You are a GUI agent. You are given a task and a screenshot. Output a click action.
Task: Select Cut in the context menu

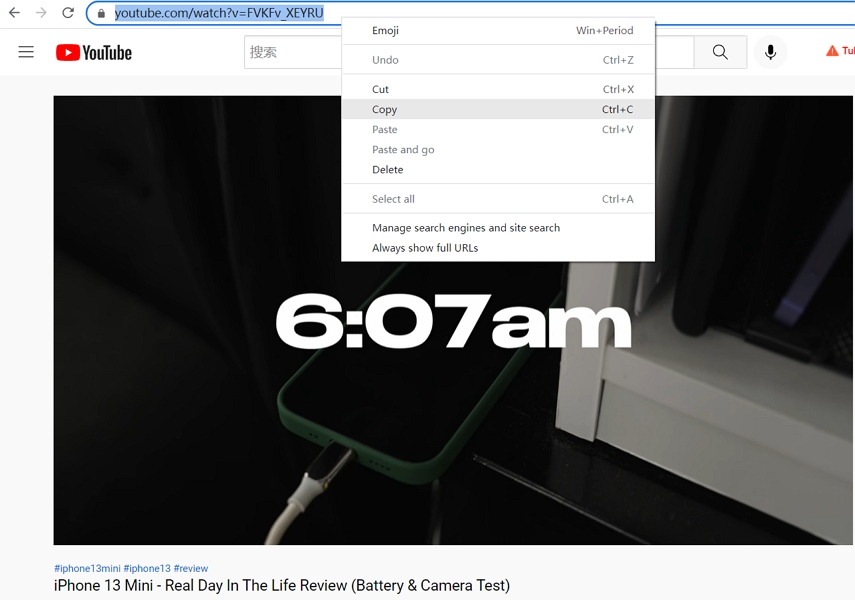click(498, 89)
